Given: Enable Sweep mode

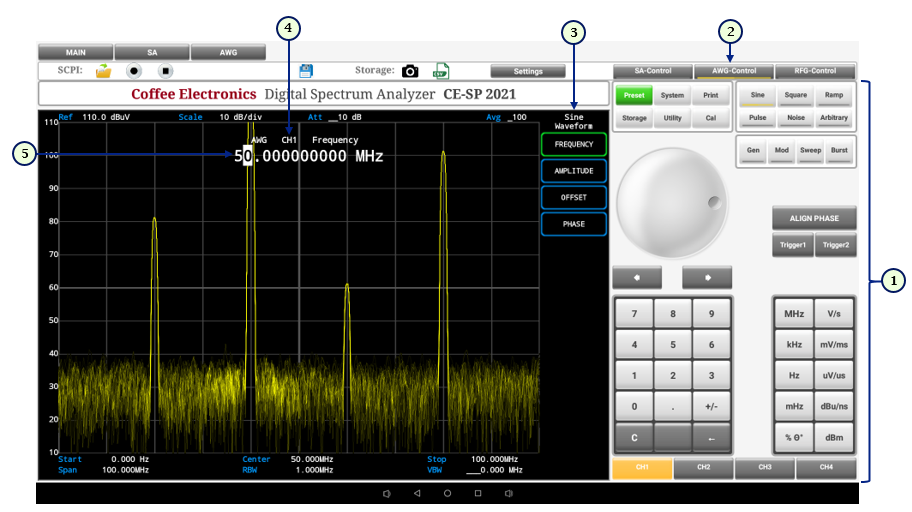Looking at the screenshot, I should [x=809, y=149].
